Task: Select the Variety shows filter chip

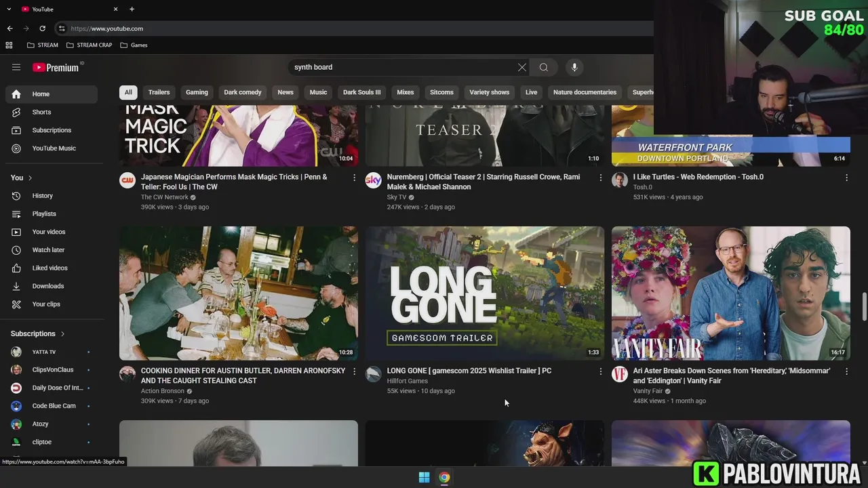Action: click(x=489, y=92)
